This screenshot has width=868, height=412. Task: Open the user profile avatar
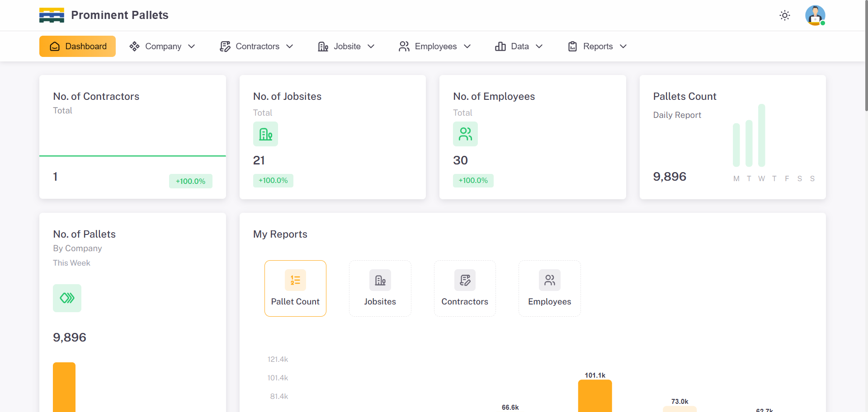tap(815, 15)
